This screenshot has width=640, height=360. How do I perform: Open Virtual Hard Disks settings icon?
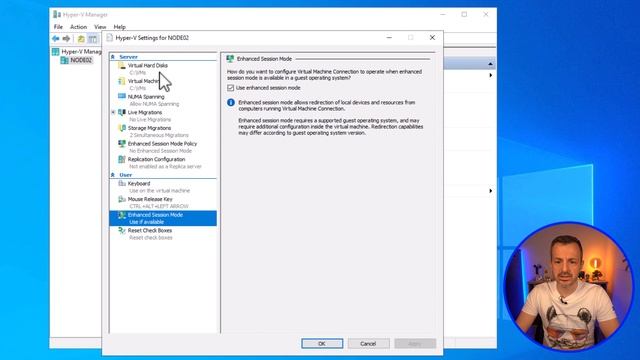click(122, 66)
